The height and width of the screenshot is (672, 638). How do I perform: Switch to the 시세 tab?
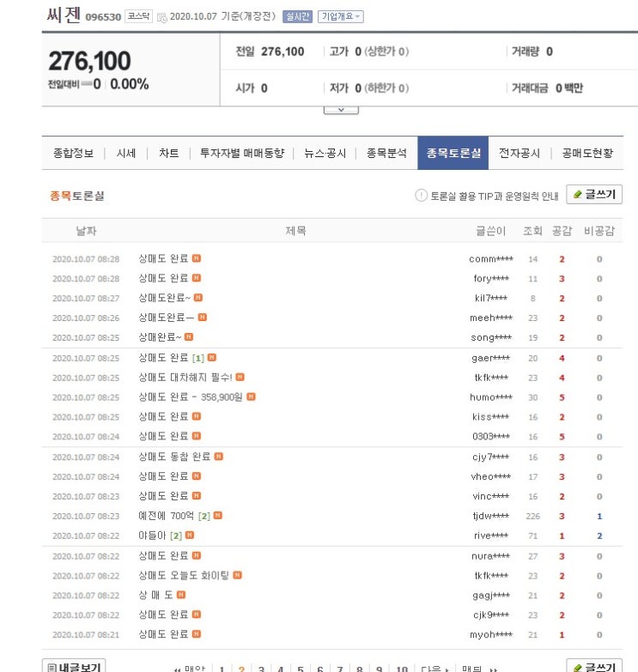click(126, 153)
